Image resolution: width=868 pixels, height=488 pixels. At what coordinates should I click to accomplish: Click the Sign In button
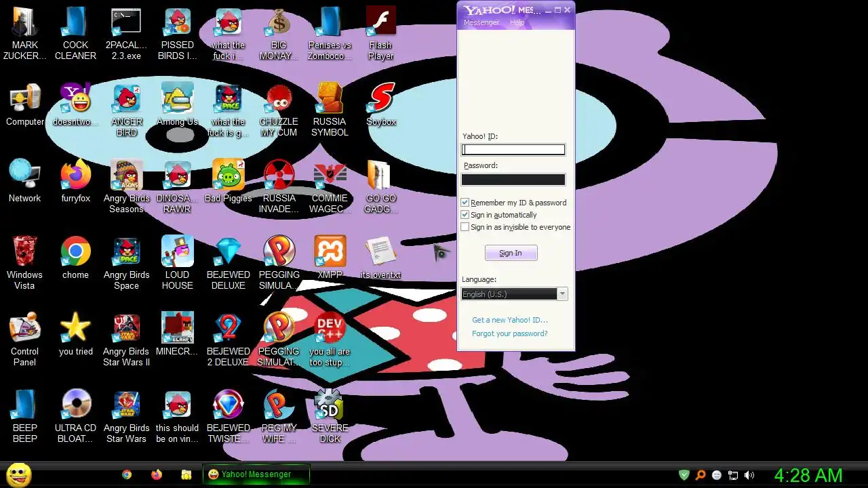point(511,253)
